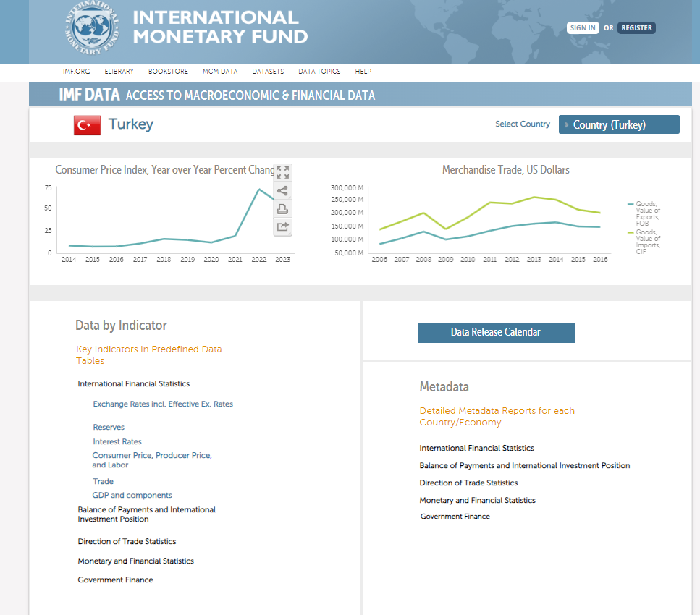This screenshot has height=615, width=700.
Task: Open GDP and components link
Action: tap(132, 495)
